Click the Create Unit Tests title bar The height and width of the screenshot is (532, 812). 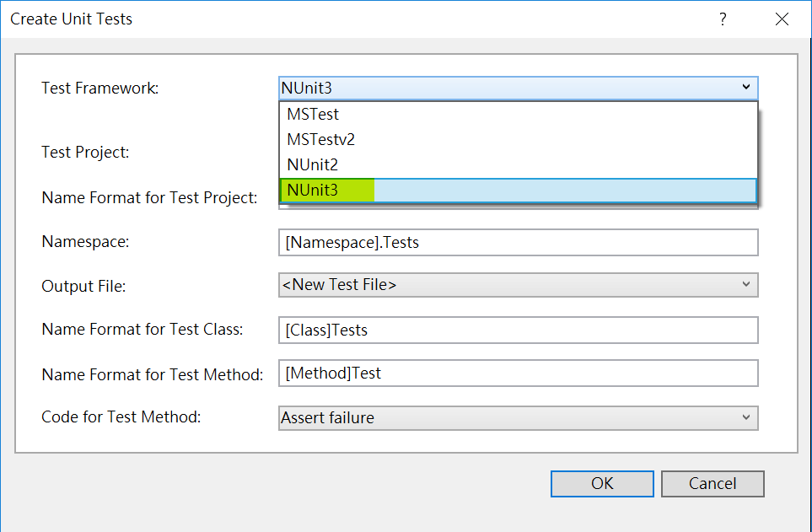(x=337, y=19)
